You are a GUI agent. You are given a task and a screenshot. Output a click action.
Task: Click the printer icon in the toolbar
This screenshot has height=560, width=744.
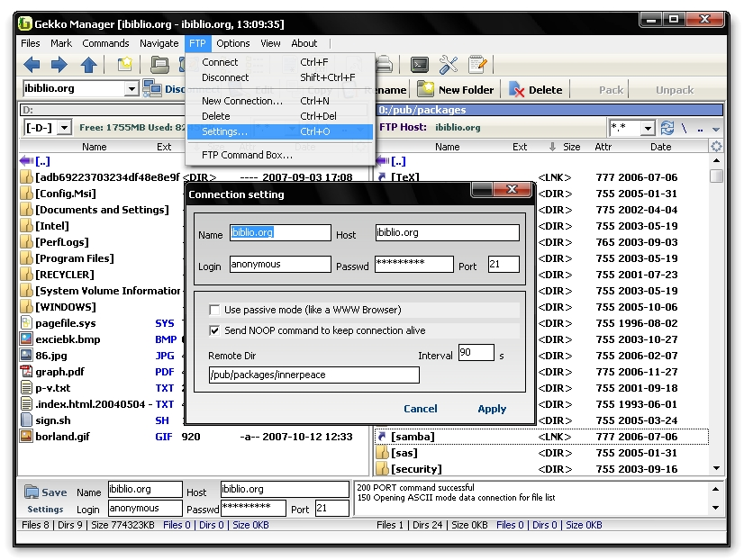click(384, 65)
